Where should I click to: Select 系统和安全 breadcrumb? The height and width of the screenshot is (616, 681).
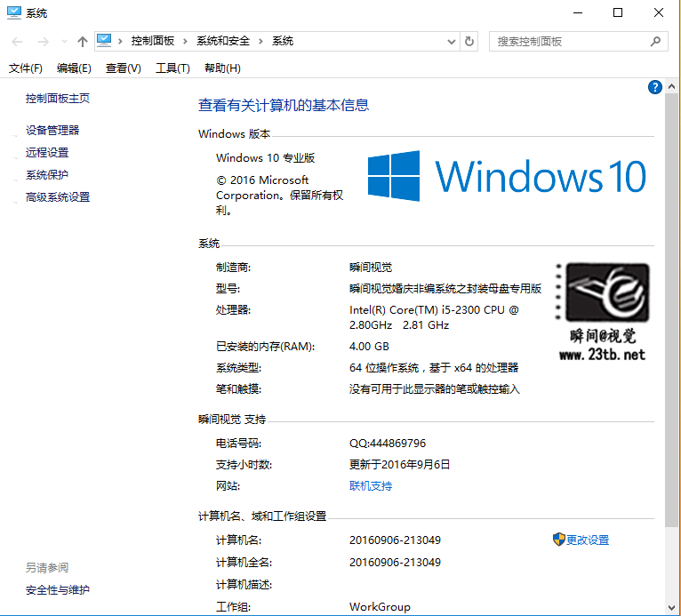pos(223,41)
